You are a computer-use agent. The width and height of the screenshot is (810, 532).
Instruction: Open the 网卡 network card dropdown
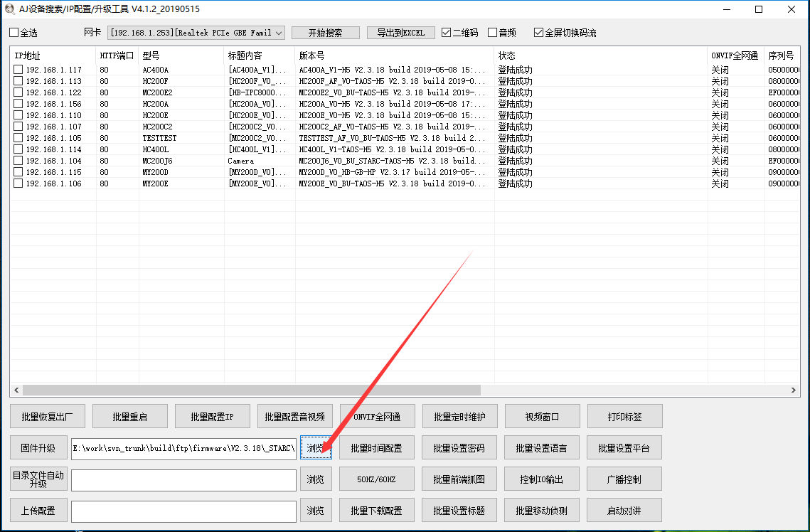click(x=279, y=32)
